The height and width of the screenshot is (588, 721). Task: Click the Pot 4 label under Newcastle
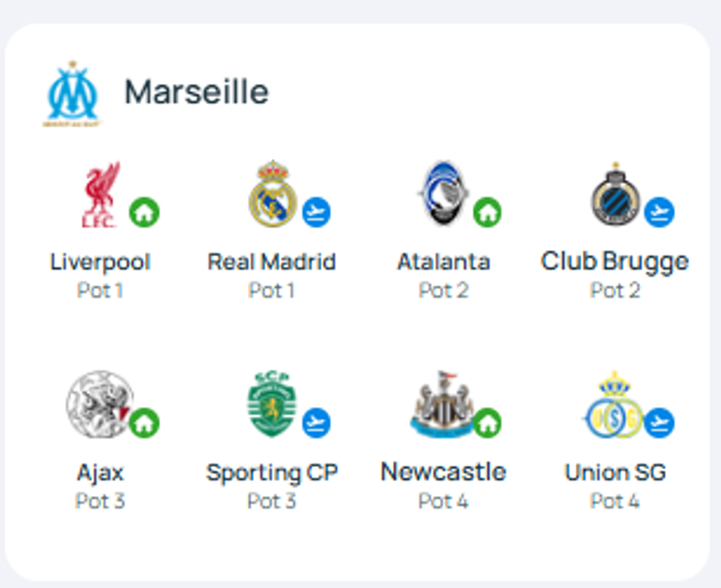(x=443, y=501)
